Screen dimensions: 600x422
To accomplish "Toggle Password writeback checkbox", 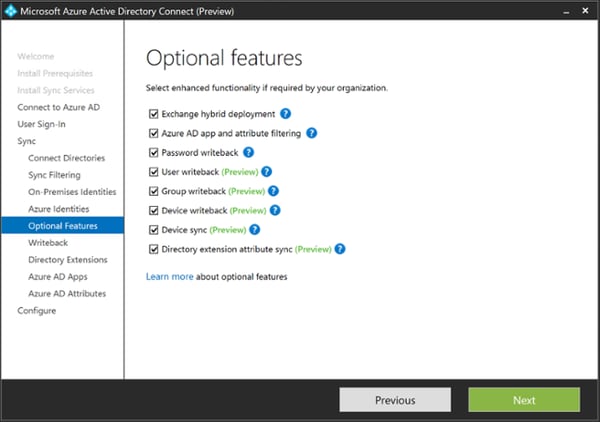I will pos(153,153).
